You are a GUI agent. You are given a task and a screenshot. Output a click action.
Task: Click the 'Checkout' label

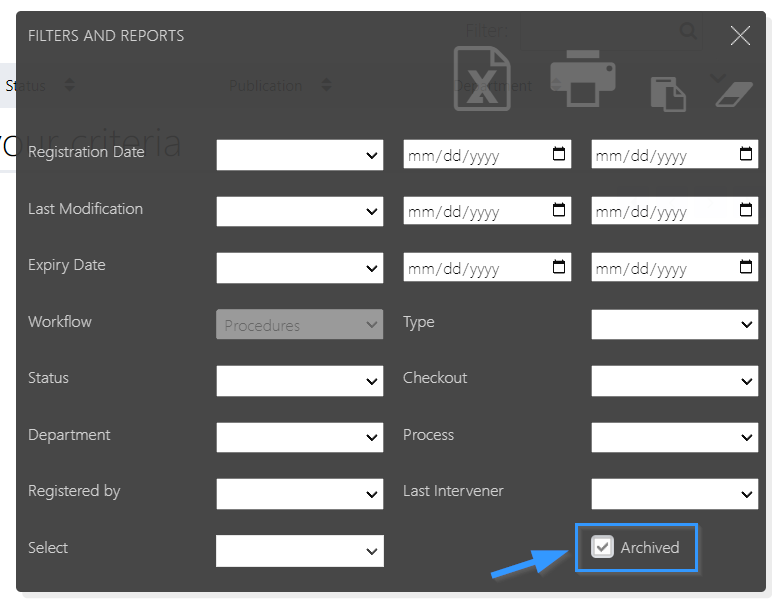tap(435, 378)
